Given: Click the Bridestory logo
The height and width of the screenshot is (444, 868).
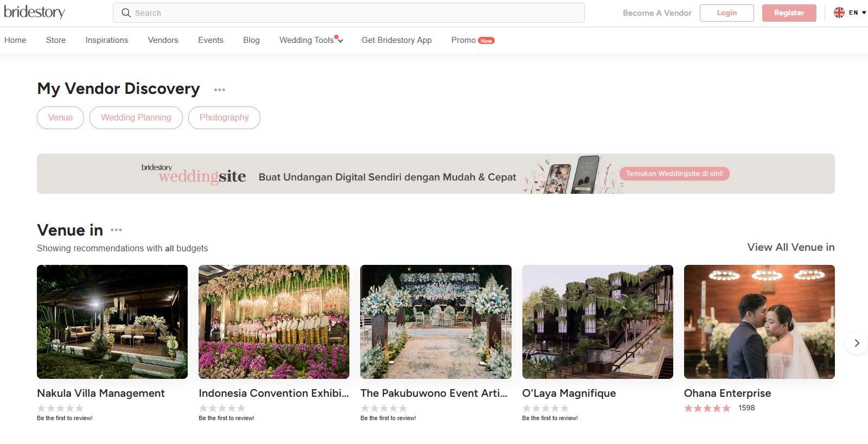Looking at the screenshot, I should [x=34, y=12].
